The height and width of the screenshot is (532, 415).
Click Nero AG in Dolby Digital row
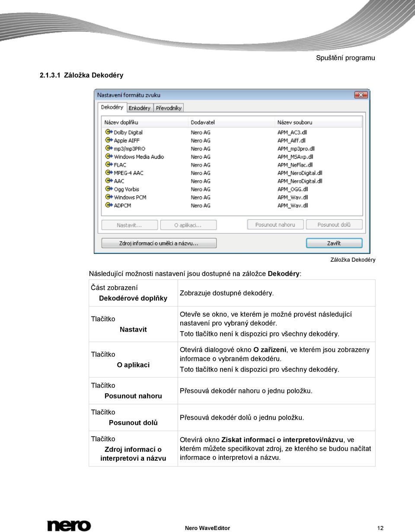tap(201, 133)
